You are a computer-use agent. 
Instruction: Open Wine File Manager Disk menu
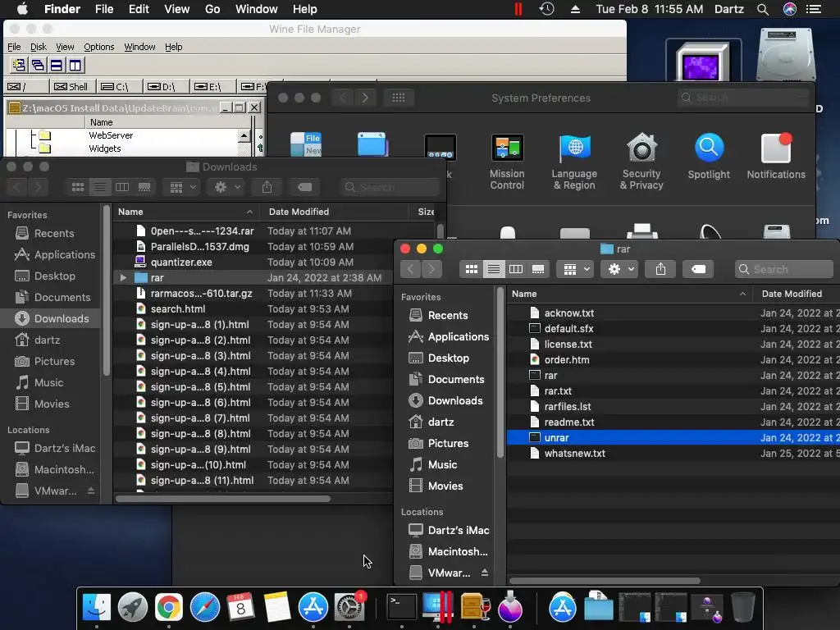pyautogui.click(x=38, y=47)
